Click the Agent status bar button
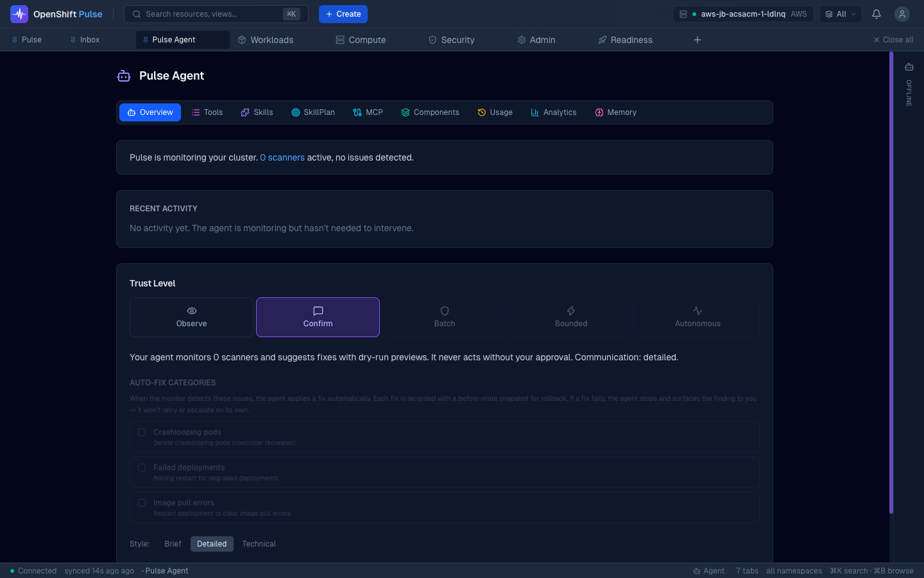 (x=708, y=571)
